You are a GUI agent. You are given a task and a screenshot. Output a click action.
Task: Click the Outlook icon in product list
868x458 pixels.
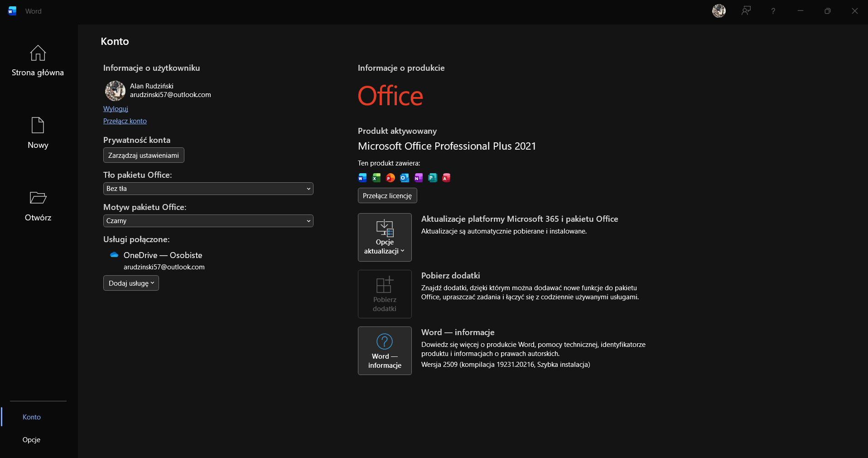(x=405, y=178)
